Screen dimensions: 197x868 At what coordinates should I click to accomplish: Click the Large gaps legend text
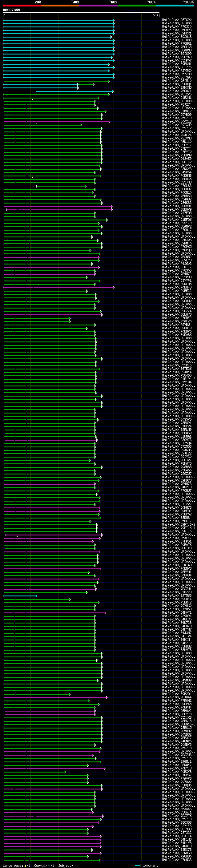coord(13,865)
